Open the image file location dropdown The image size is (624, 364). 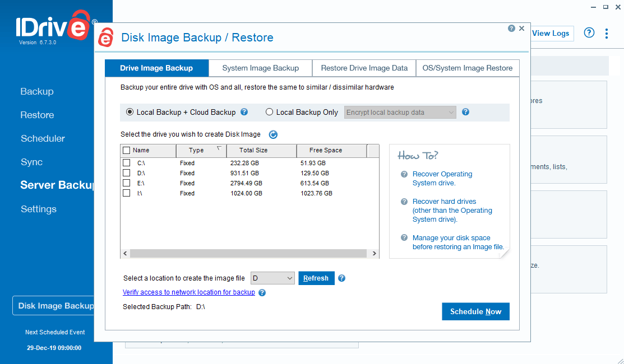[x=272, y=278]
